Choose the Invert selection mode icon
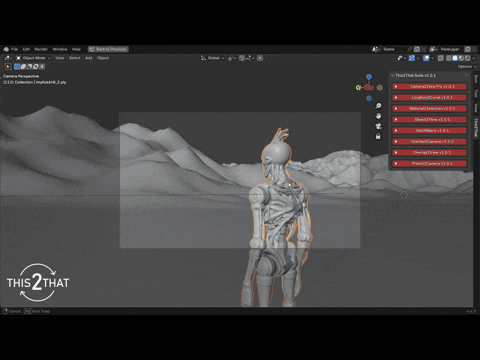Screen dimensions: 480x360 36,67
